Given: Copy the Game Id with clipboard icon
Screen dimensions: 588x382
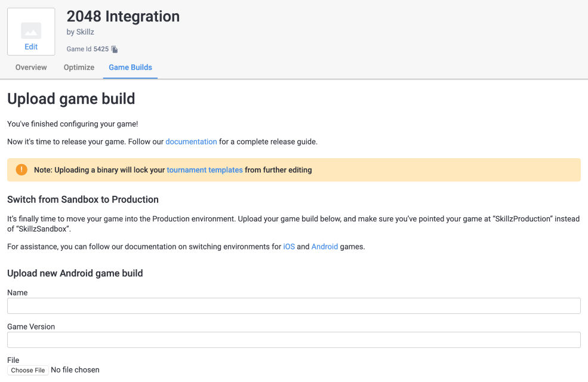Looking at the screenshot, I should [115, 50].
